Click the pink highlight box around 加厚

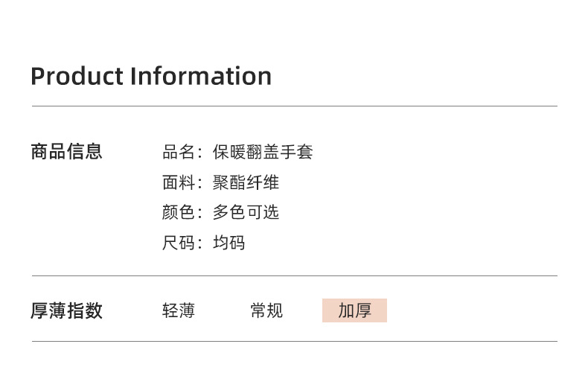380,317
